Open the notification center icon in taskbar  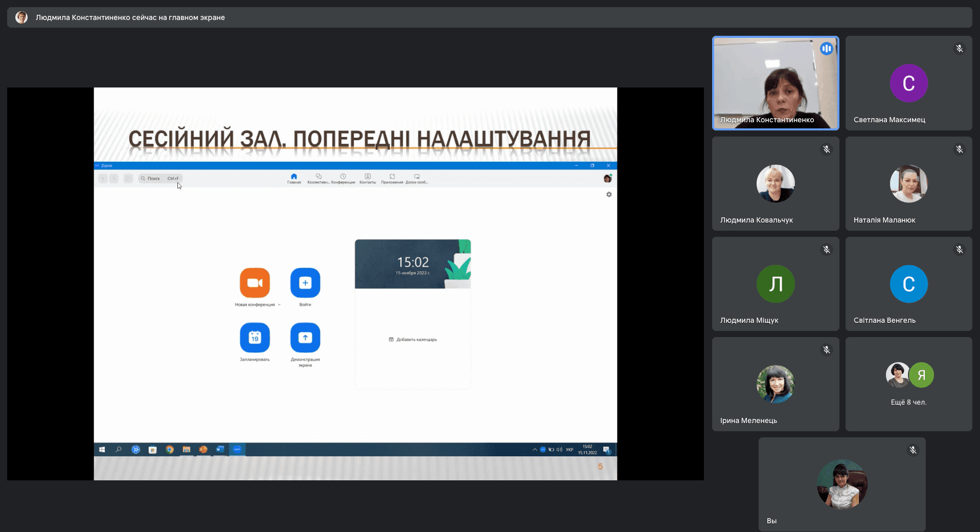click(606, 450)
